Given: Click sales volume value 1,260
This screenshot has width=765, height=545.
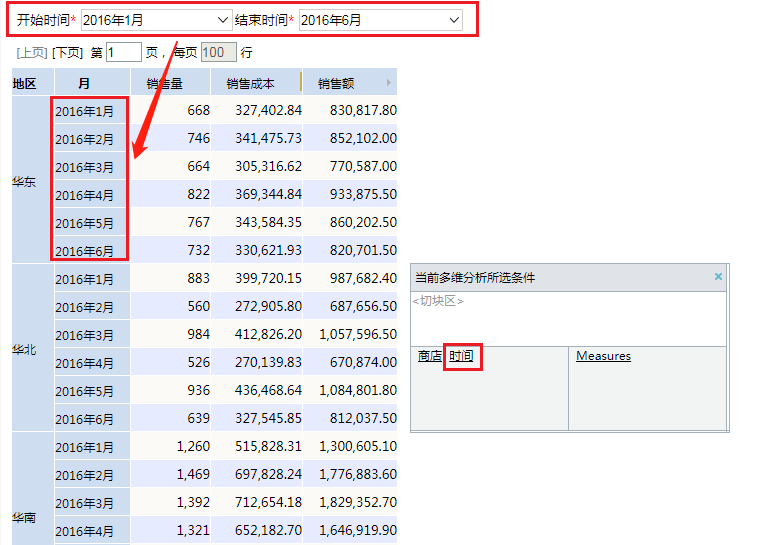Looking at the screenshot, I should [x=193, y=446].
